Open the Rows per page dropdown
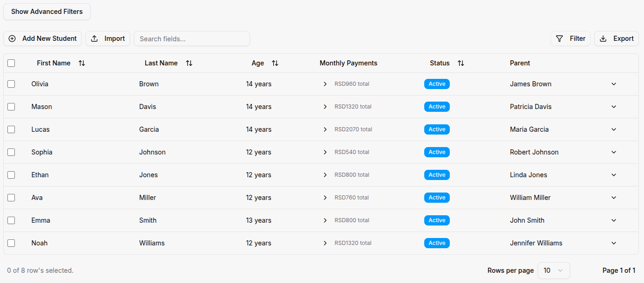 pyautogui.click(x=553, y=270)
